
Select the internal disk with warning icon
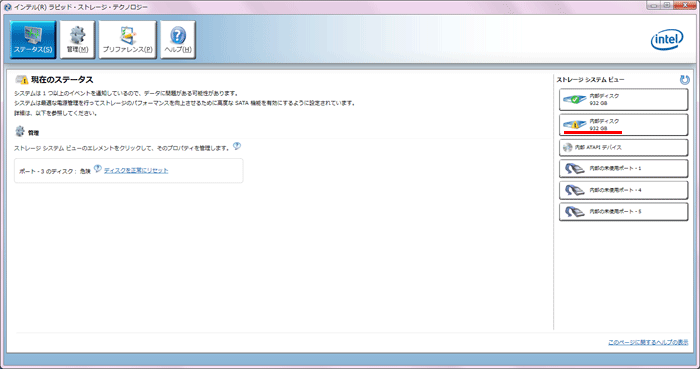623,125
